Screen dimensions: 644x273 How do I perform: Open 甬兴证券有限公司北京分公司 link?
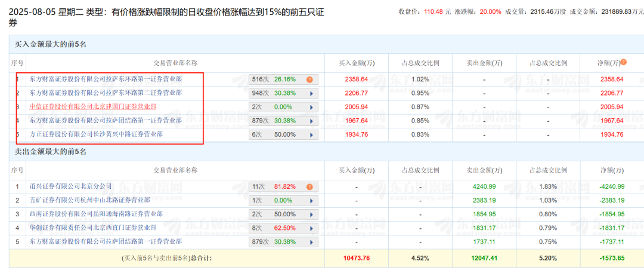pyautogui.click(x=70, y=186)
